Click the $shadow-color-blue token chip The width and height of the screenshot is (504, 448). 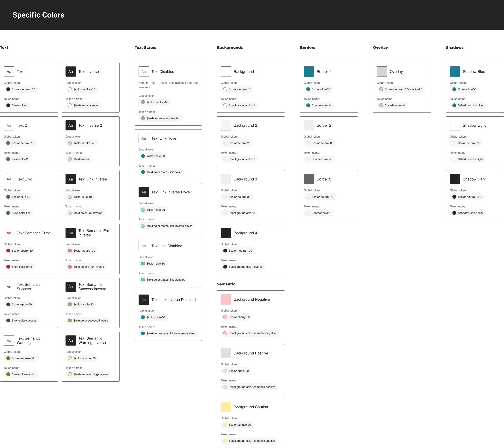point(468,105)
